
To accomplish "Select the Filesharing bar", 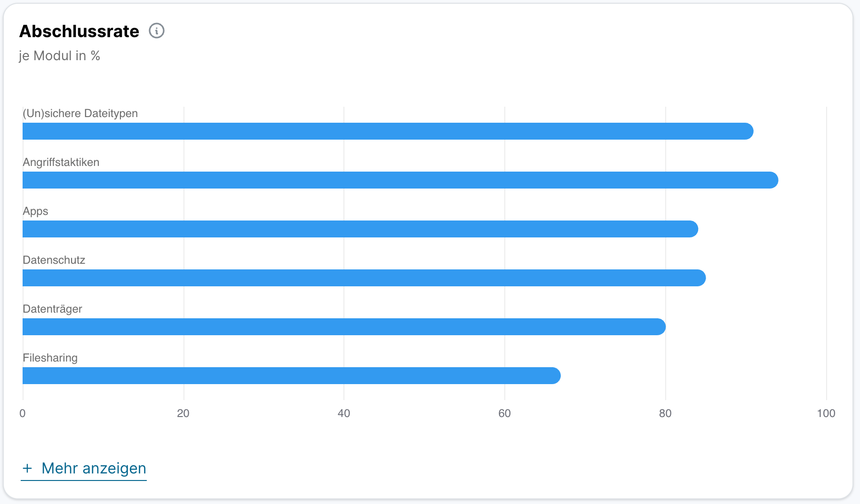I will [291, 376].
